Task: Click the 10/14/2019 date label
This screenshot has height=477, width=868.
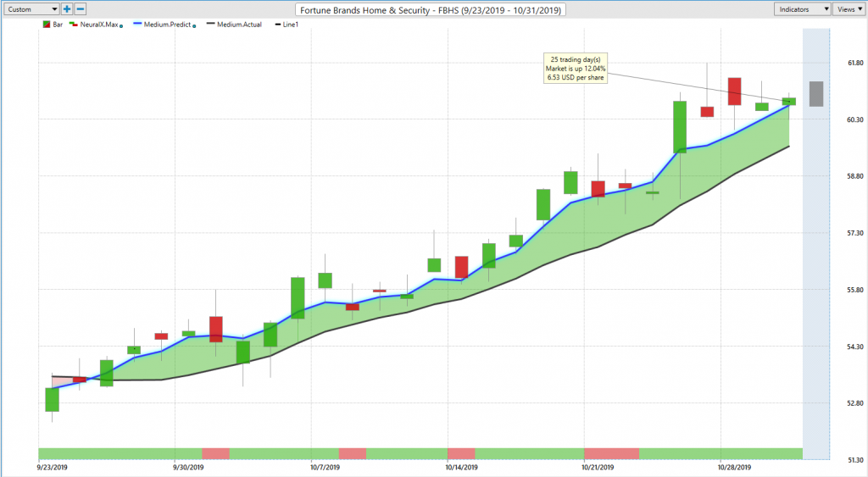Action: point(462,468)
